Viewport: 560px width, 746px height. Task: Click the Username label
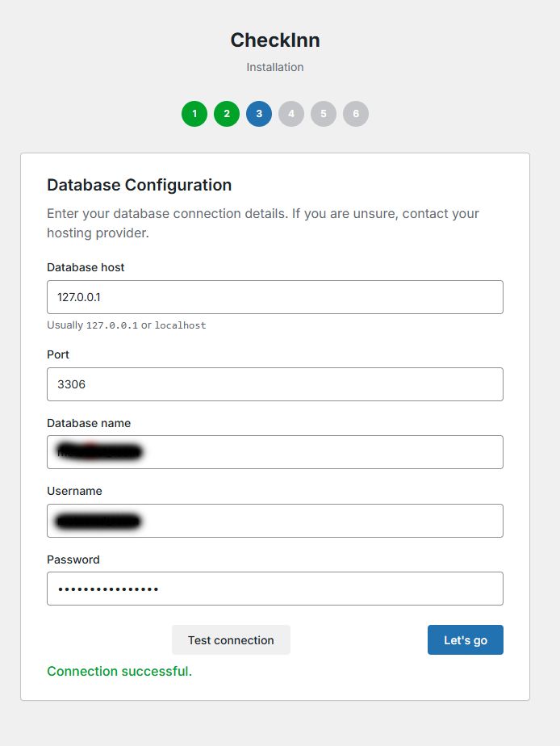(x=74, y=491)
